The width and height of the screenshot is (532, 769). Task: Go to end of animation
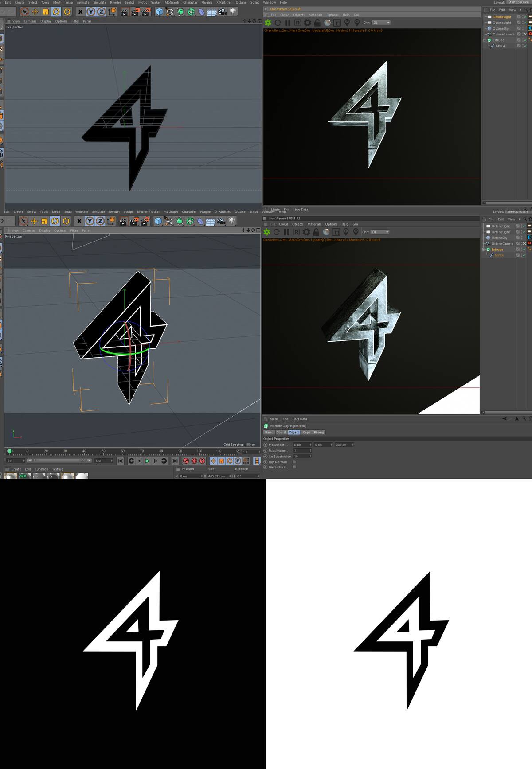click(x=175, y=461)
